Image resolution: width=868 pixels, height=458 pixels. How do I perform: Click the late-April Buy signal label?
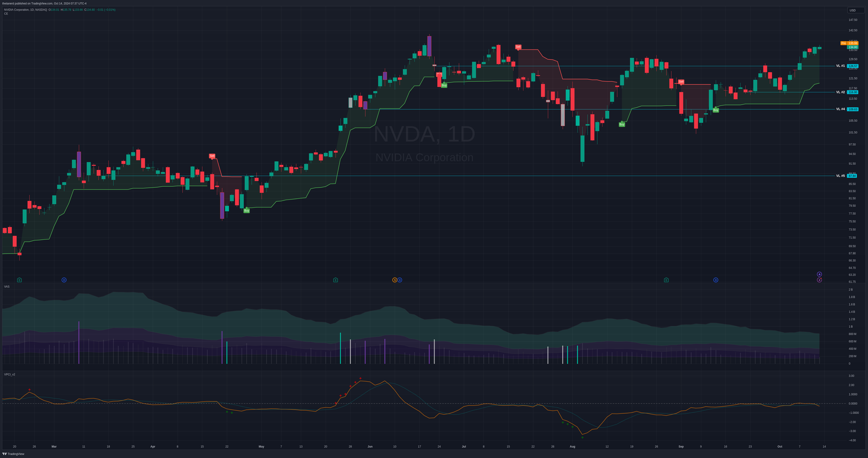[x=247, y=211]
